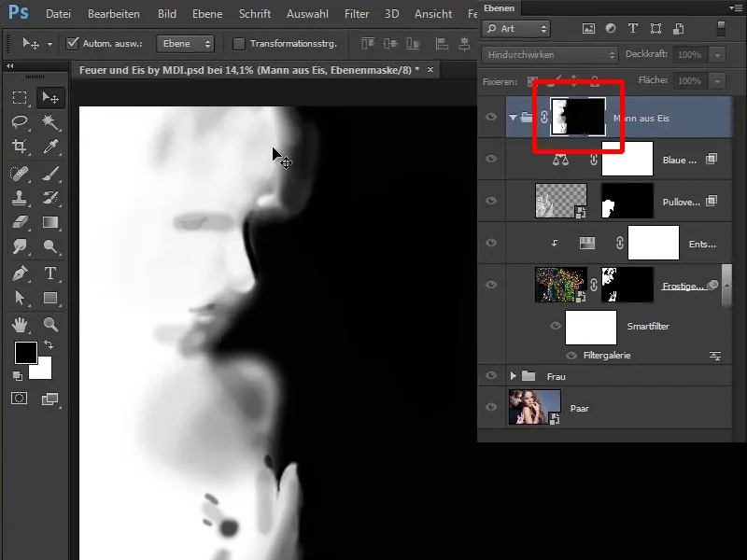Open the Schrift menu
Screen dimensions: 747x560
click(x=255, y=14)
